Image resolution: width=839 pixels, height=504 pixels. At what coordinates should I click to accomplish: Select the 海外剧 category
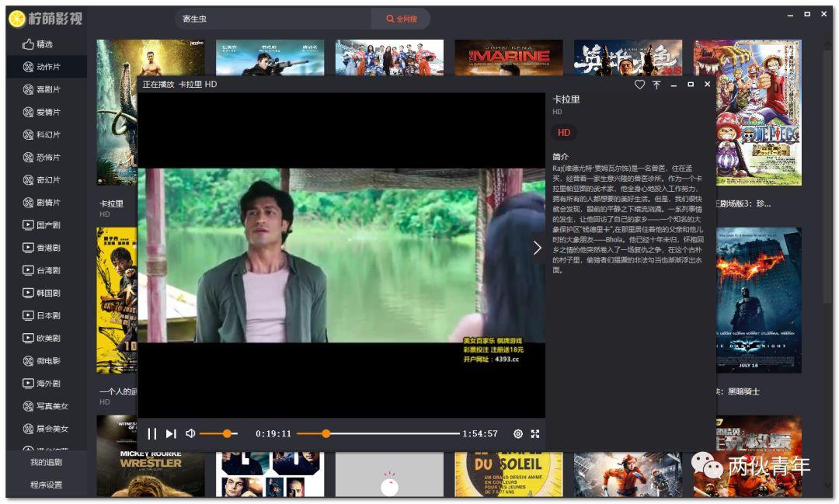(x=46, y=383)
